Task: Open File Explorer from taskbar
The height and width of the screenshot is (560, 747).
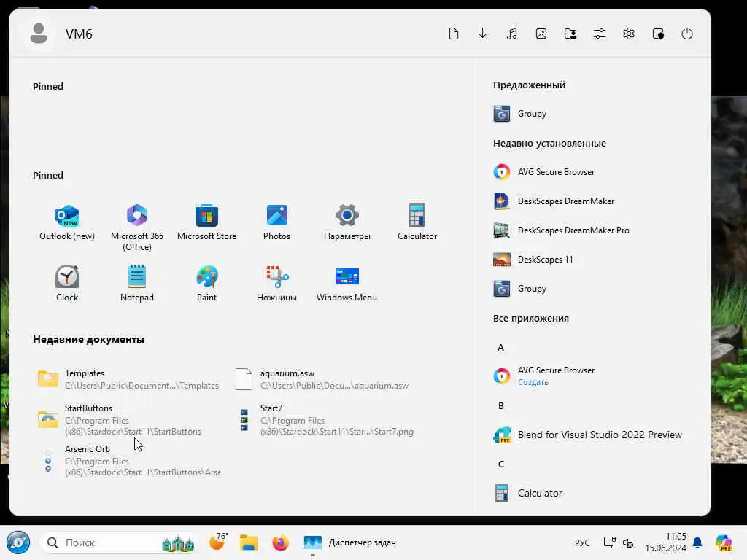Action: click(x=248, y=542)
